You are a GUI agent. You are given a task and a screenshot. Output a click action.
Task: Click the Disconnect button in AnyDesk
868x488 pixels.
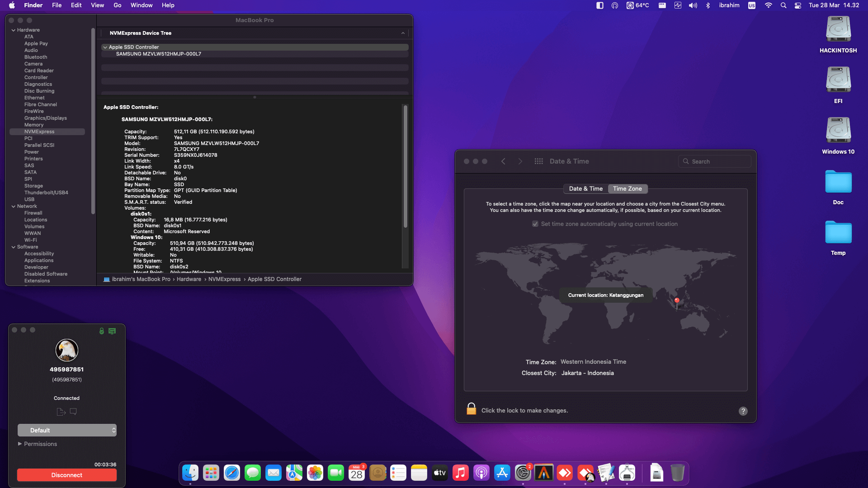pyautogui.click(x=66, y=475)
